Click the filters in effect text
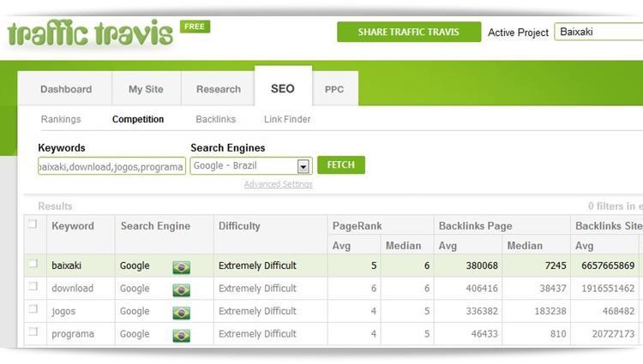This screenshot has width=643, height=364. 615,206
